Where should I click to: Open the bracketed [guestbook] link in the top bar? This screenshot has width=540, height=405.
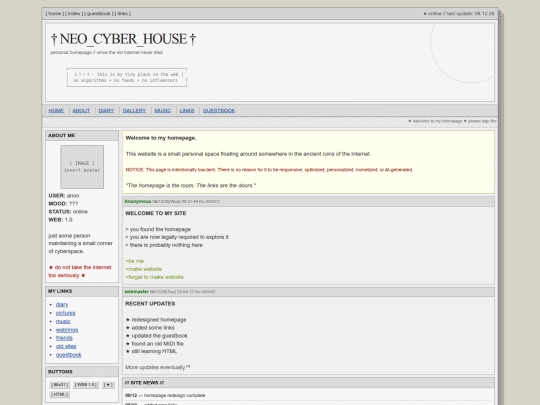[x=98, y=14]
